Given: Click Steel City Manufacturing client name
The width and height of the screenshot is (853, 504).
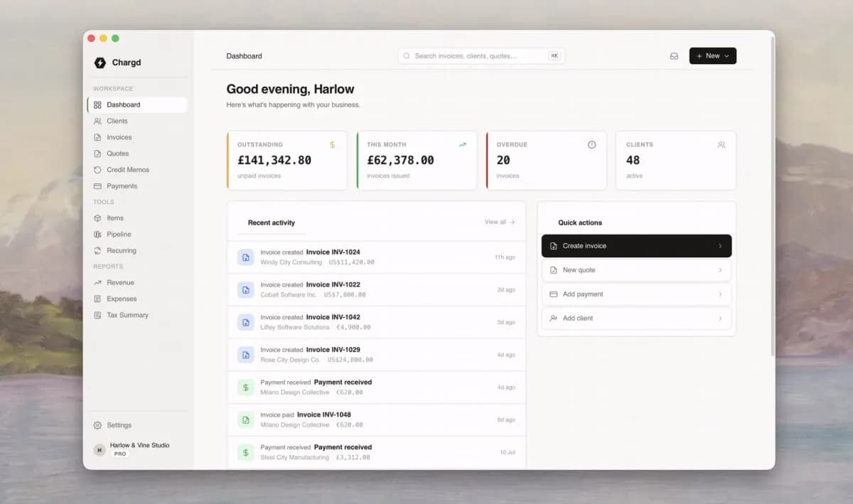Looking at the screenshot, I should 294,458.
